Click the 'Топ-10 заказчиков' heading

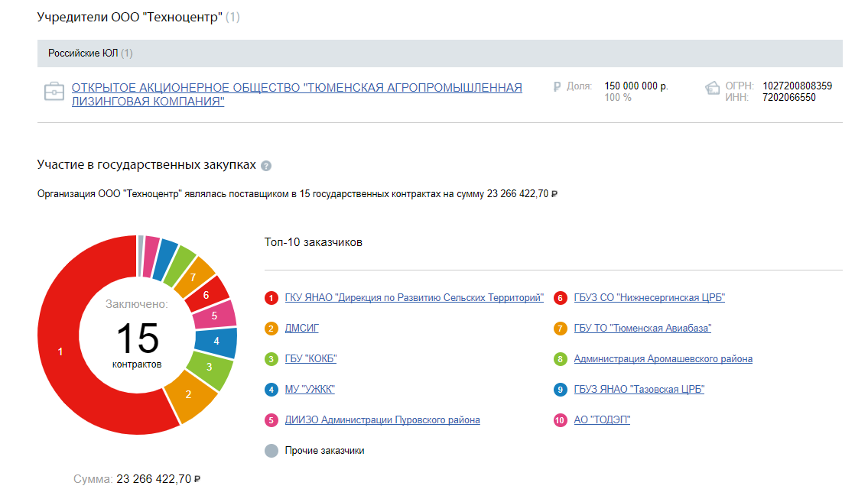(x=314, y=242)
